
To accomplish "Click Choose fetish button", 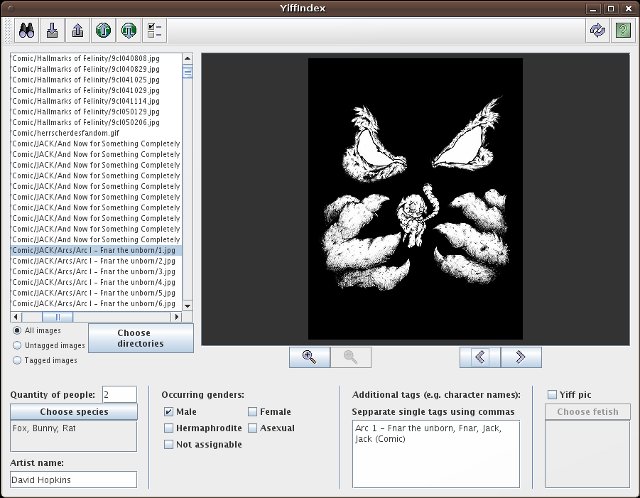I will 588,411.
